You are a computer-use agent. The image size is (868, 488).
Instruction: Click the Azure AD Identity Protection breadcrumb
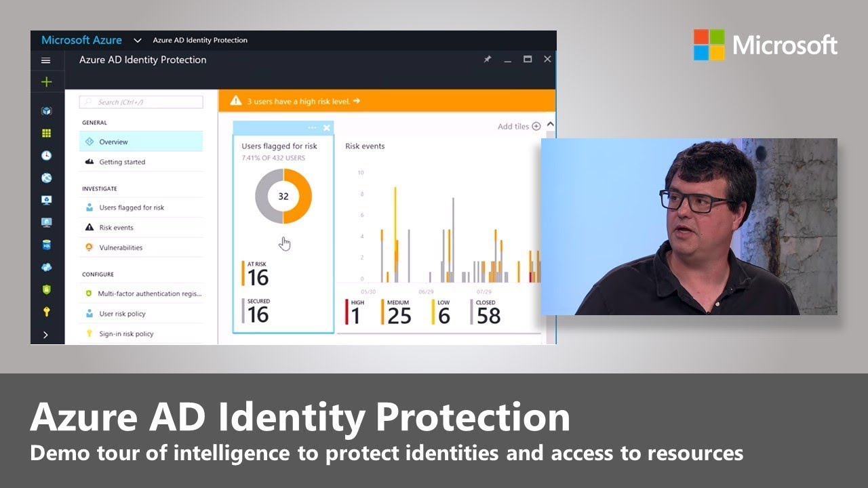pyautogui.click(x=200, y=40)
